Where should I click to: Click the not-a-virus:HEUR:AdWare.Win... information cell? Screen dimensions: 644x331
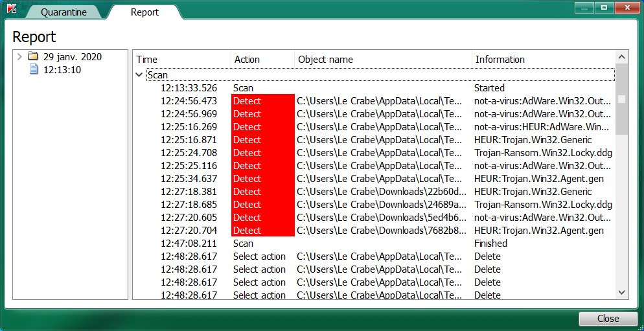tap(542, 127)
